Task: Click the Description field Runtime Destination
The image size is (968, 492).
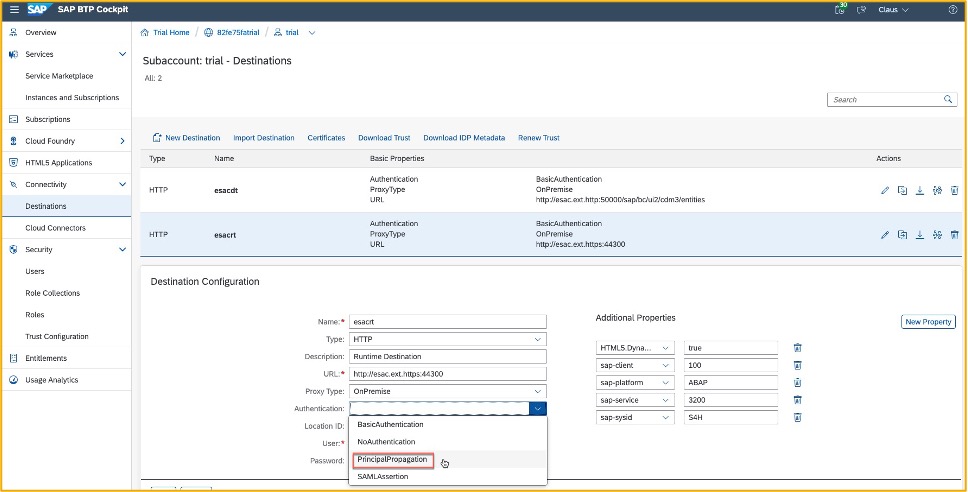Action: [448, 356]
